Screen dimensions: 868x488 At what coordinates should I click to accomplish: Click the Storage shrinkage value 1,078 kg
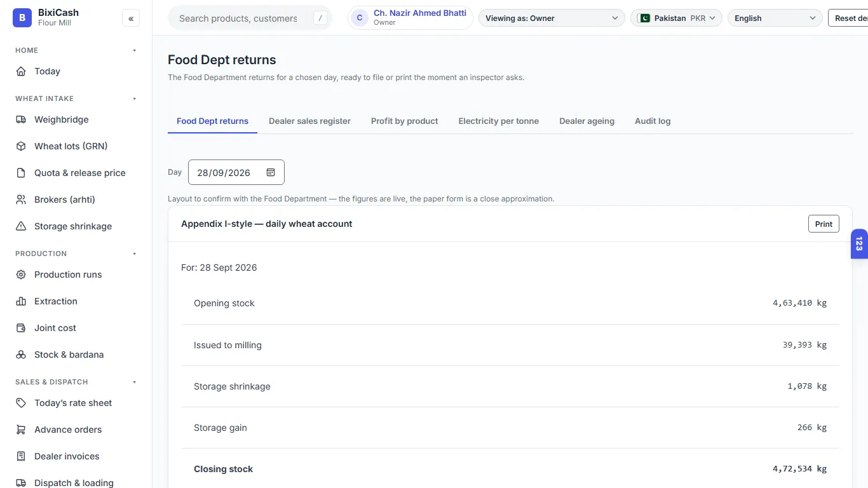(x=807, y=386)
